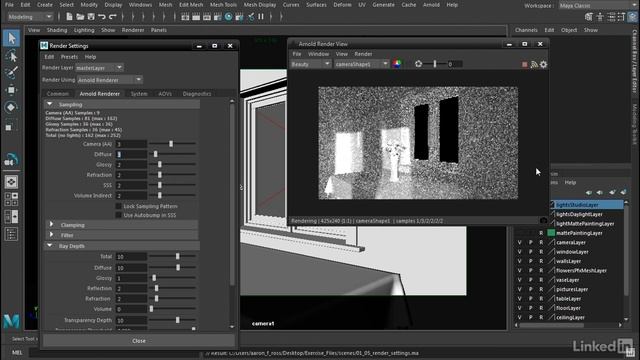This screenshot has width=640, height=360.
Task: Click the snapshot camera icon in Render View
Action: click(543, 220)
